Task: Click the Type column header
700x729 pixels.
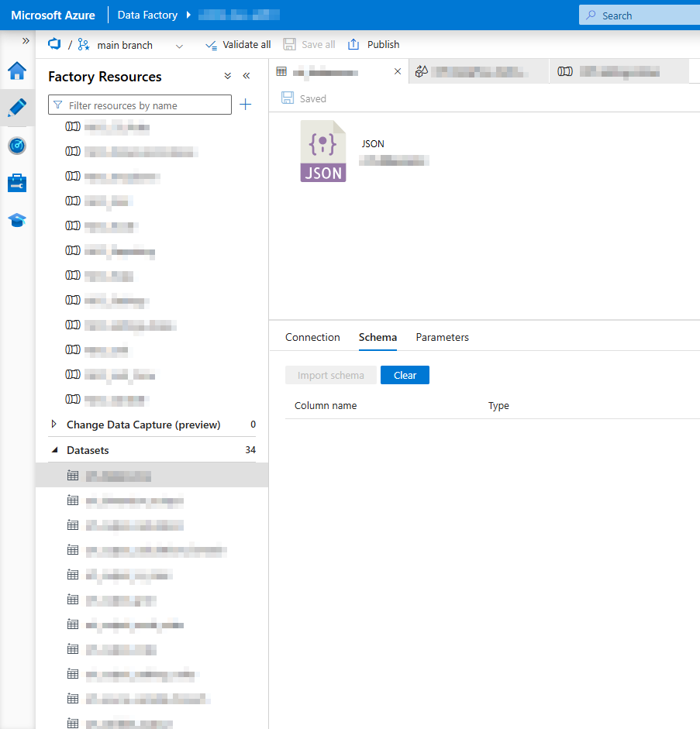Action: [498, 406]
